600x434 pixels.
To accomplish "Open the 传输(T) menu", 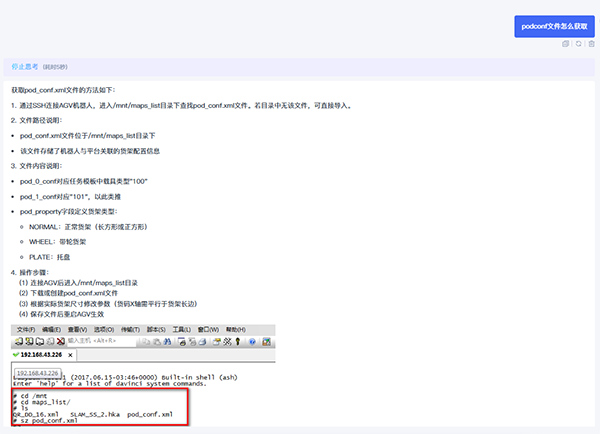I will [x=130, y=329].
